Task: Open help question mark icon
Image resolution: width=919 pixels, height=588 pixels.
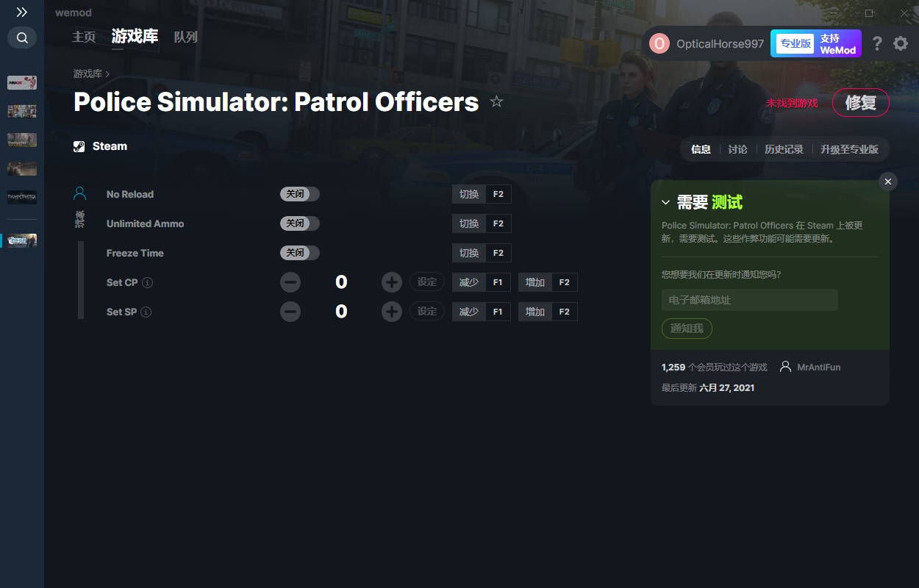Action: 877,43
